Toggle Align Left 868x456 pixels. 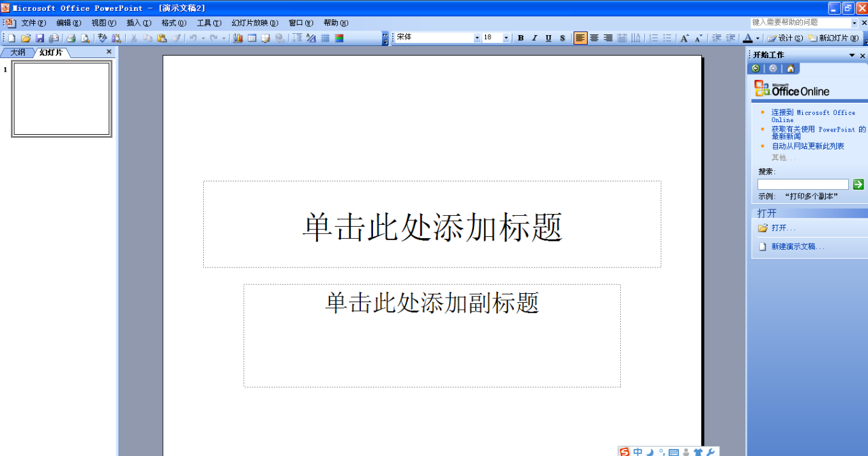coord(580,38)
